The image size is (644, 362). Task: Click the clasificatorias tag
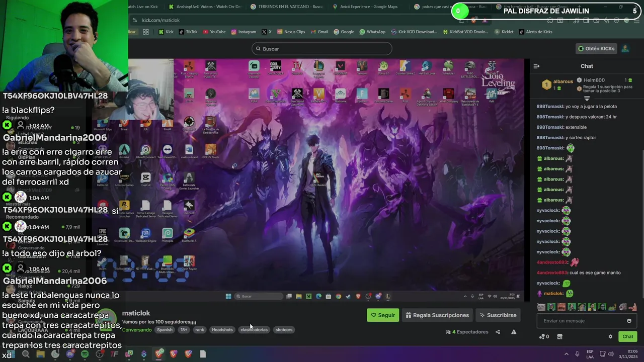pyautogui.click(x=254, y=330)
